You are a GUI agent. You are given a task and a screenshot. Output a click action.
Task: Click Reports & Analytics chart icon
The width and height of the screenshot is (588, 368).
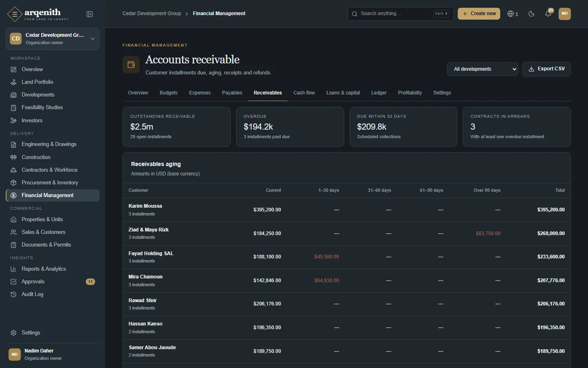[13, 269]
